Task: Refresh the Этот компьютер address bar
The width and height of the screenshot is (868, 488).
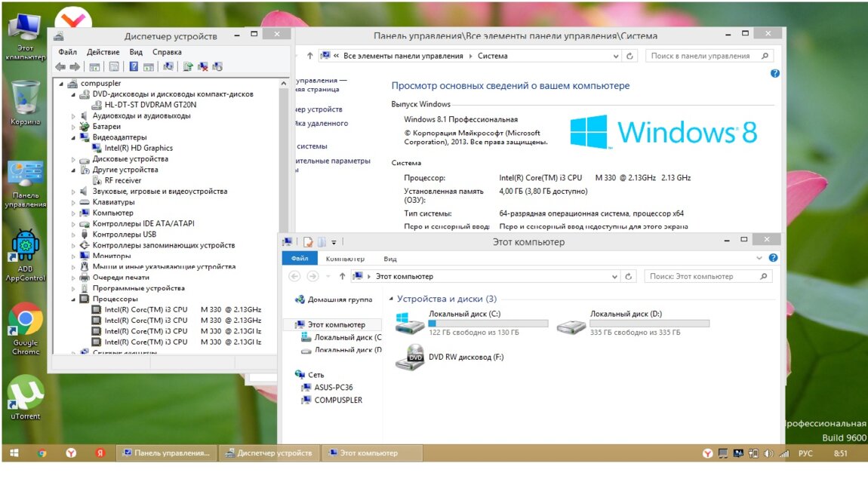Action: click(629, 276)
